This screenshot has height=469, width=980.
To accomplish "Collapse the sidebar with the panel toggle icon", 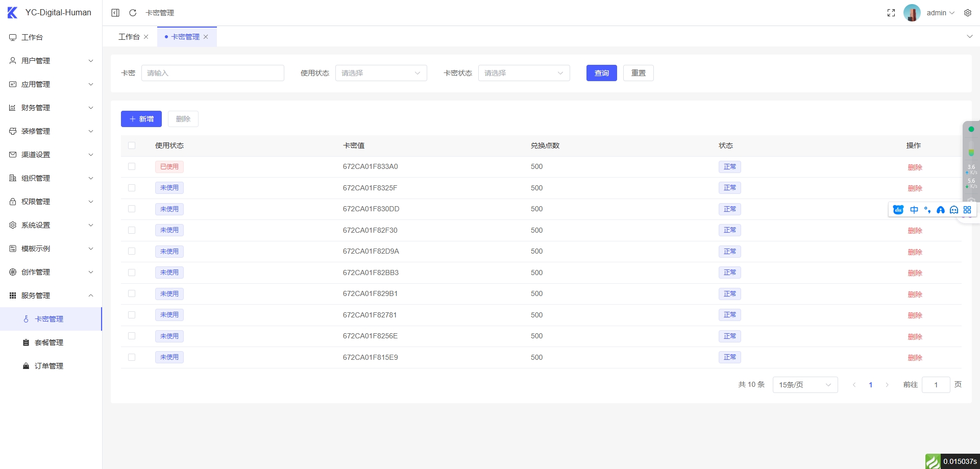I will tap(115, 13).
